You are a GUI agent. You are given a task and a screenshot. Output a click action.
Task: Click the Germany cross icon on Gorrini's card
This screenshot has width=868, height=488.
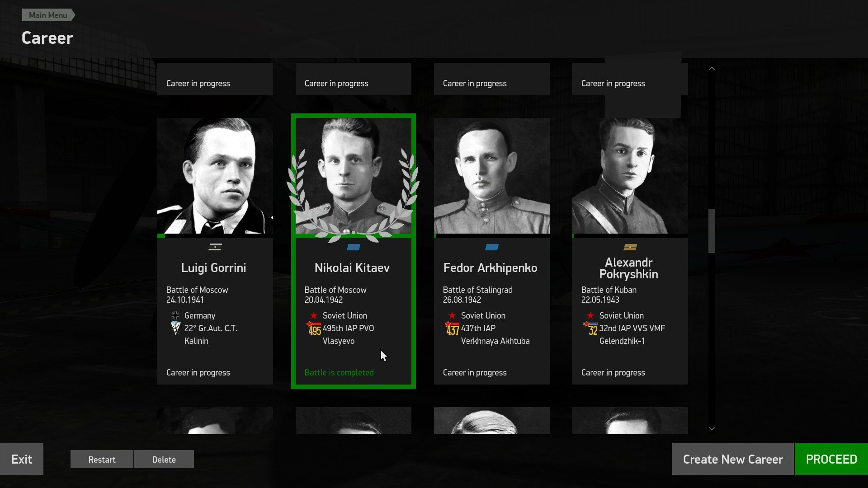[175, 315]
